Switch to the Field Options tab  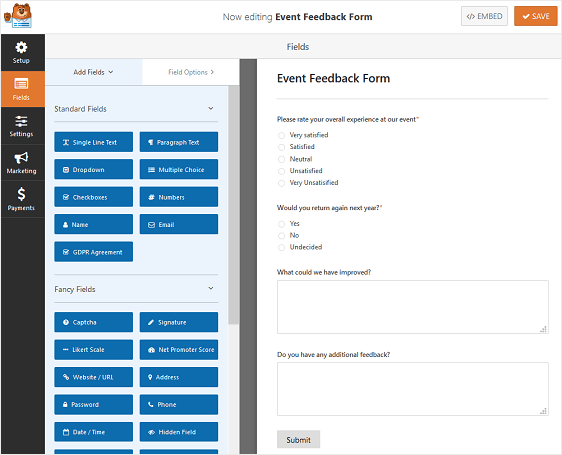tap(191, 72)
